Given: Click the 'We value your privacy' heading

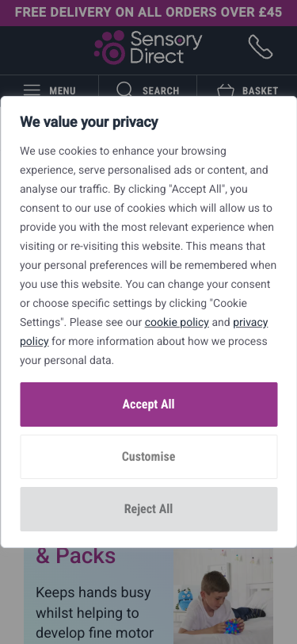Looking at the screenshot, I should pyautogui.click(x=89, y=122).
